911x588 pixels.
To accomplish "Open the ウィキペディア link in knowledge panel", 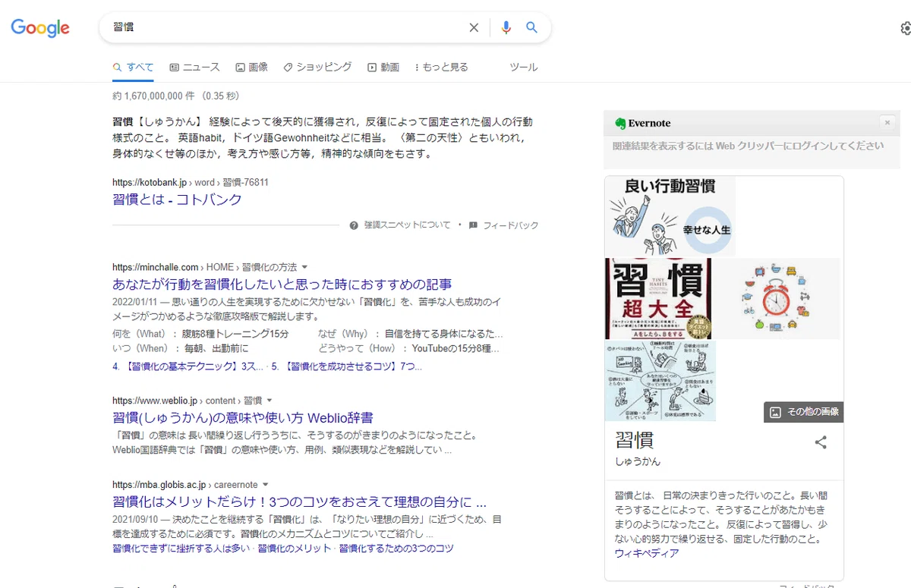I will pos(647,553).
